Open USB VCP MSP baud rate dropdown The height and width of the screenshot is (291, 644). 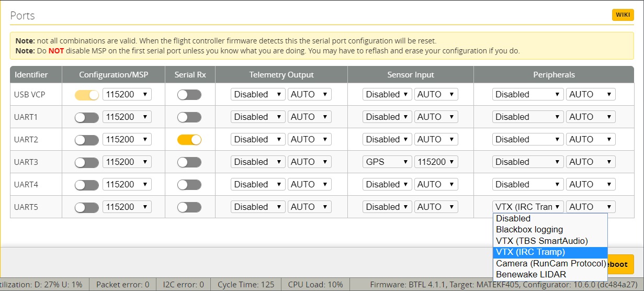coord(127,95)
